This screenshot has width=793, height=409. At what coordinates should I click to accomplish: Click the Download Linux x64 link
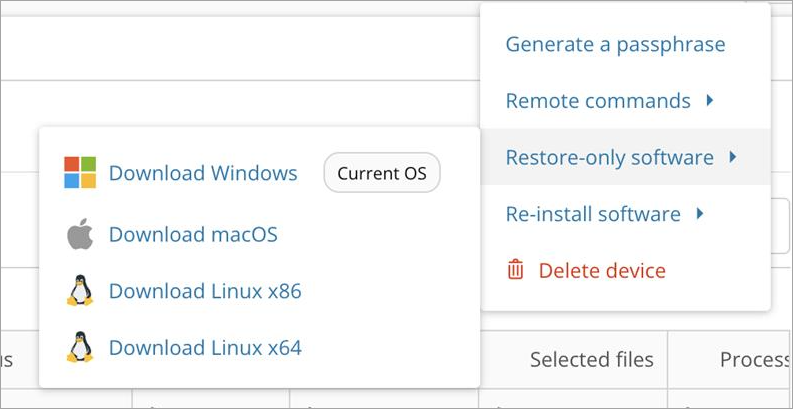[205, 347]
